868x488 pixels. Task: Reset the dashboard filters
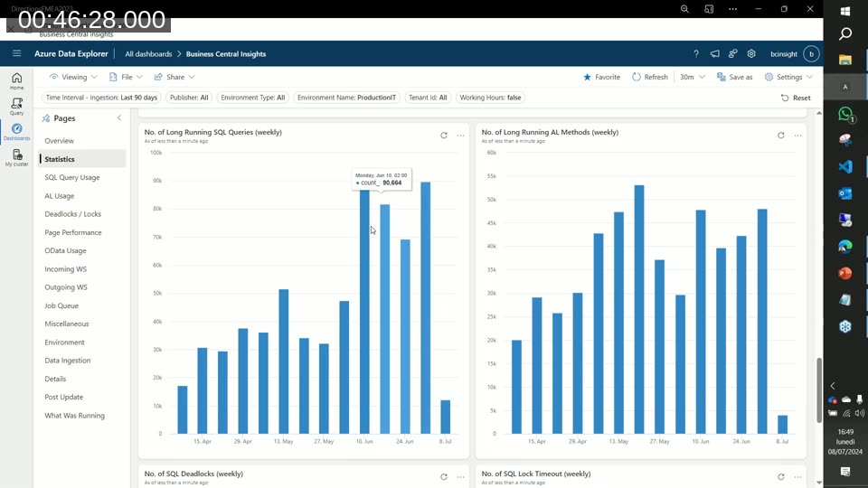click(796, 98)
